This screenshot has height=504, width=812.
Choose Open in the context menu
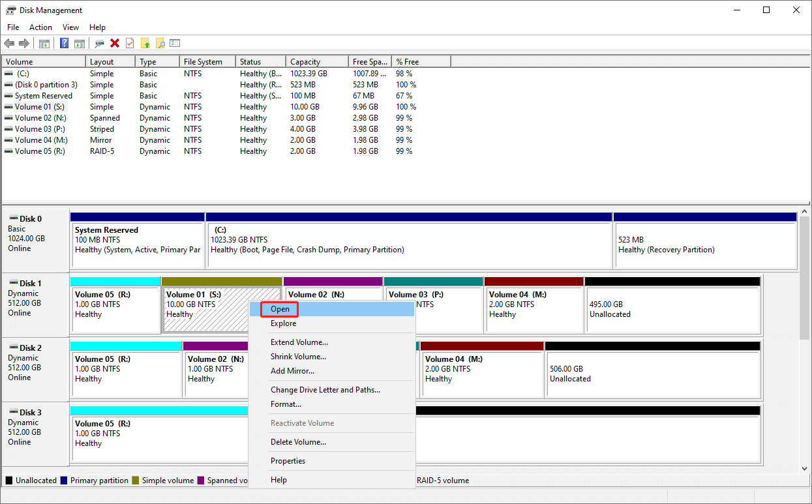coord(332,309)
